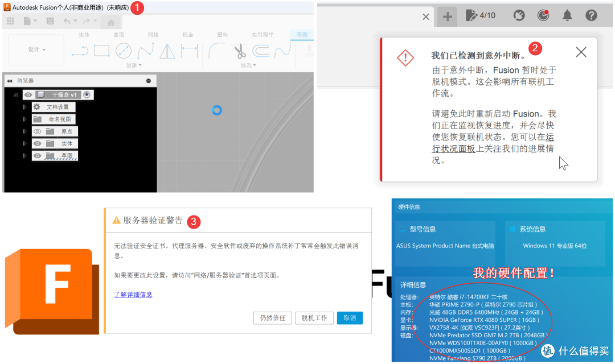The image size is (615, 364).
Task: Open the File icon dropdown arrow
Action: [35, 21]
